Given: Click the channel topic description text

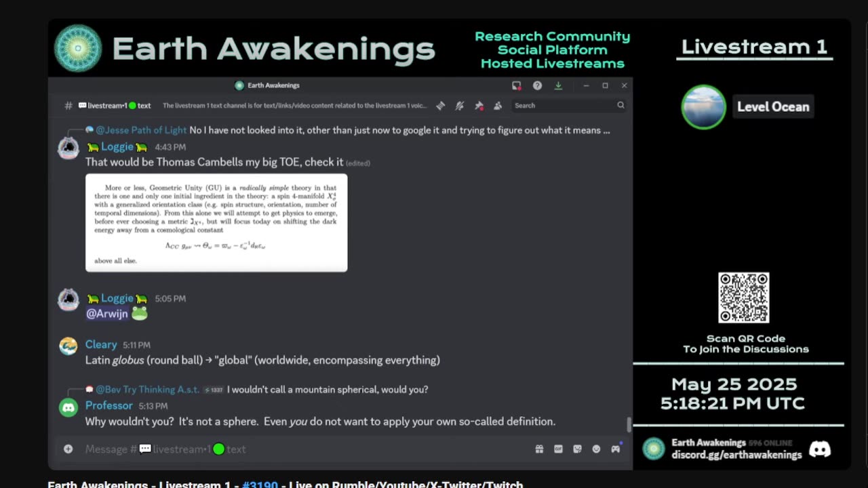Looking at the screenshot, I should pyautogui.click(x=295, y=106).
